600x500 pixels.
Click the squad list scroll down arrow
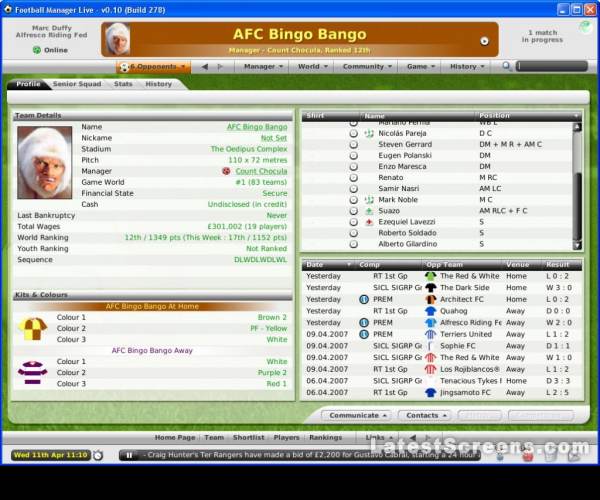point(577,245)
